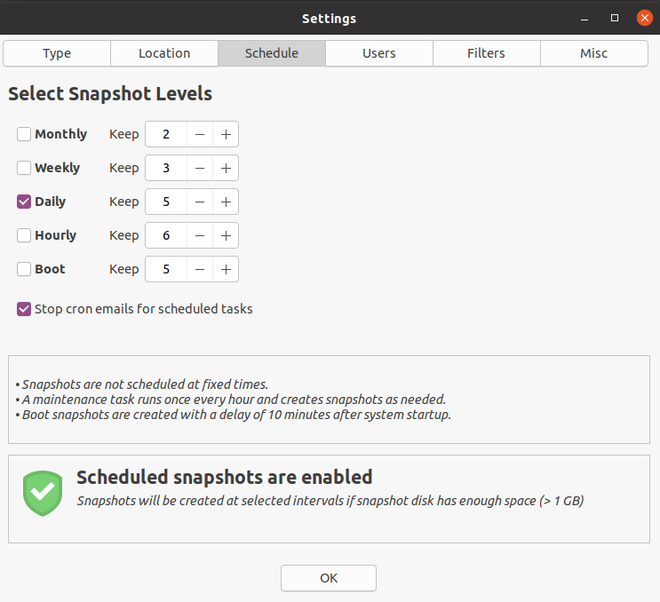This screenshot has width=660, height=602.
Task: Confirm settings with the OK button
Action: click(329, 578)
